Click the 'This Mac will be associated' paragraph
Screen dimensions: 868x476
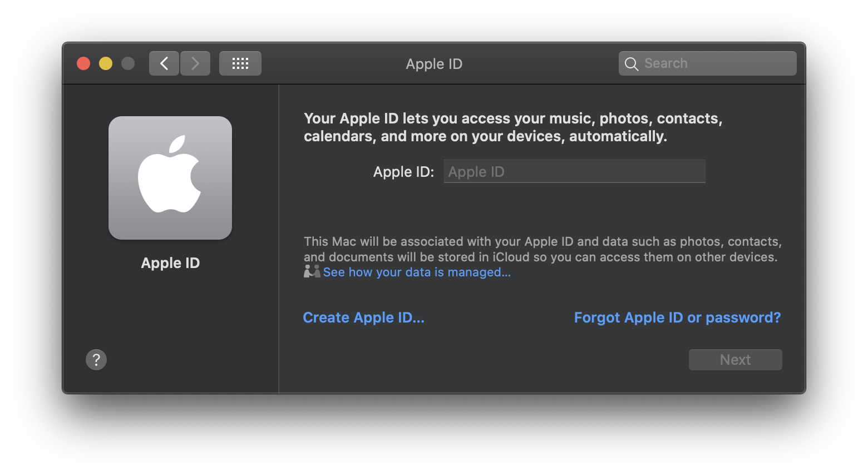pyautogui.click(x=543, y=249)
